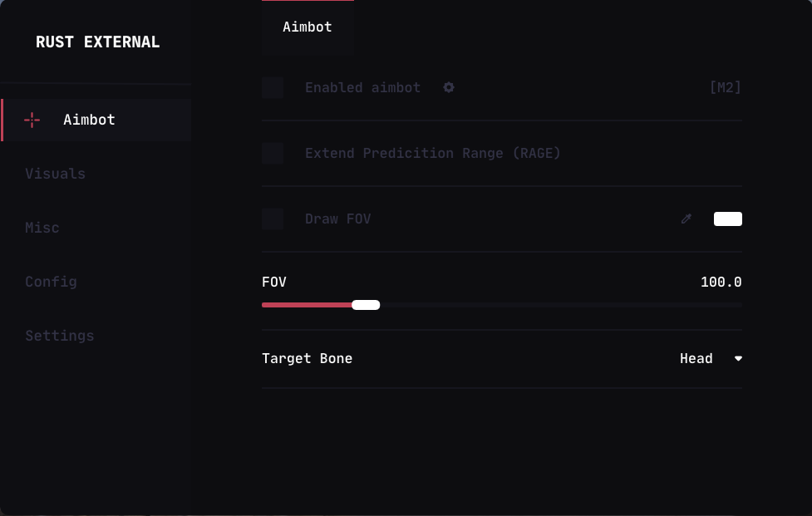Expand the Target Bone dropdown arrow
812x516 pixels.
coord(738,359)
